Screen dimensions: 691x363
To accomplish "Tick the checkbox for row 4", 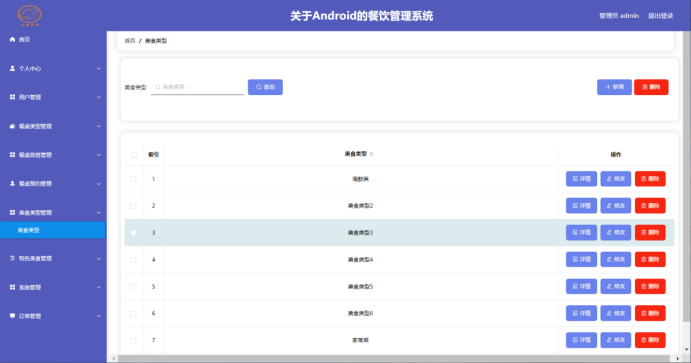I will (x=134, y=260).
